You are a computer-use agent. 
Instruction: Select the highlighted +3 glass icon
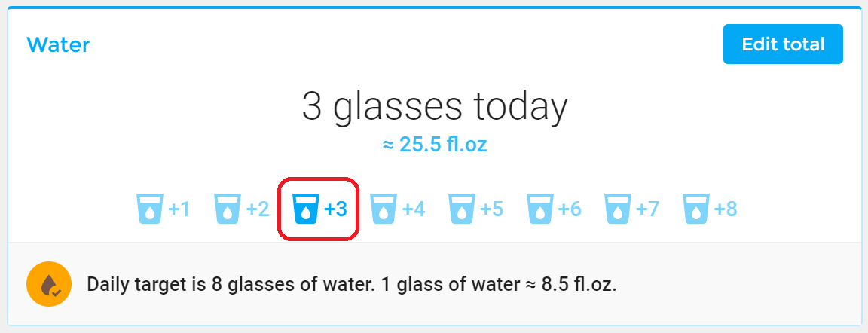pyautogui.click(x=306, y=209)
